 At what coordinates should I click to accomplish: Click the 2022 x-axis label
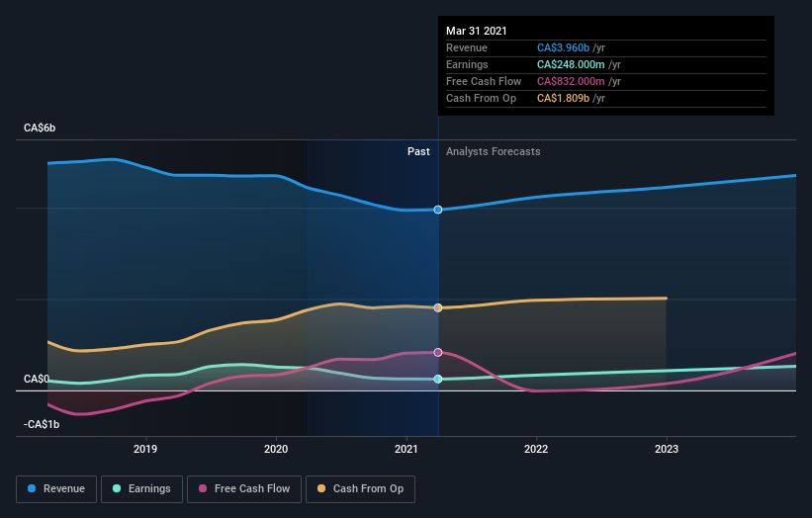point(536,449)
